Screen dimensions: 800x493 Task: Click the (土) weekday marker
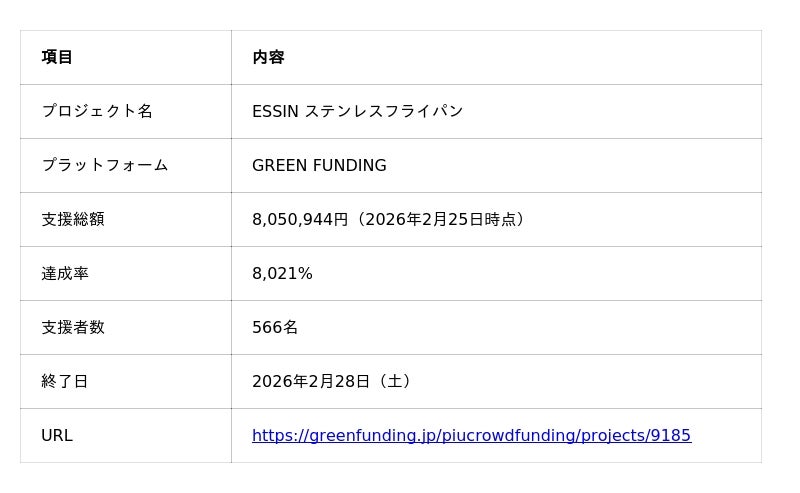point(394,382)
